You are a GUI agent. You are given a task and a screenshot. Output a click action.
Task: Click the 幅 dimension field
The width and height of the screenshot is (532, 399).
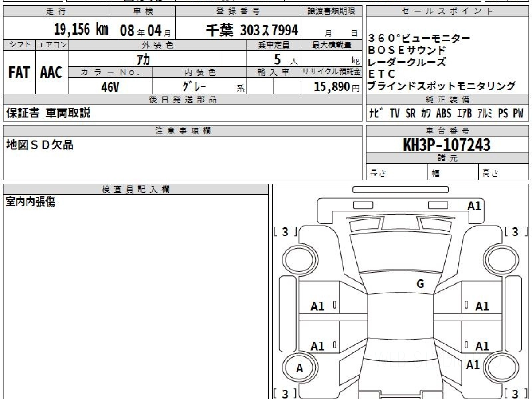454,172
